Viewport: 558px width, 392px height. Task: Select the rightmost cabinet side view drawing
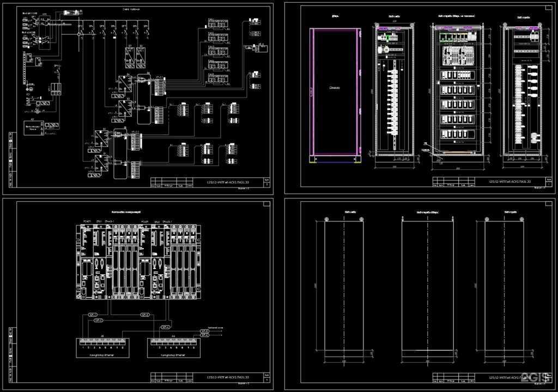[523, 90]
